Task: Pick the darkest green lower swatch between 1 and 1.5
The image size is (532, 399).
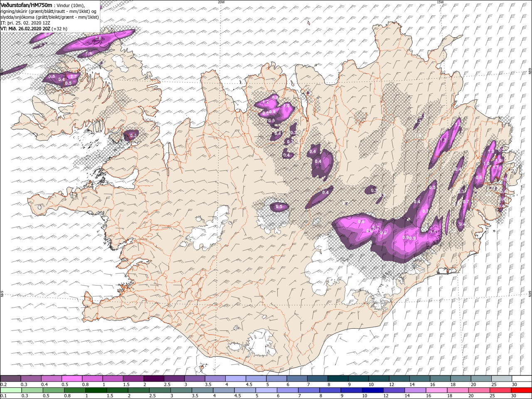Action: (x=96, y=390)
